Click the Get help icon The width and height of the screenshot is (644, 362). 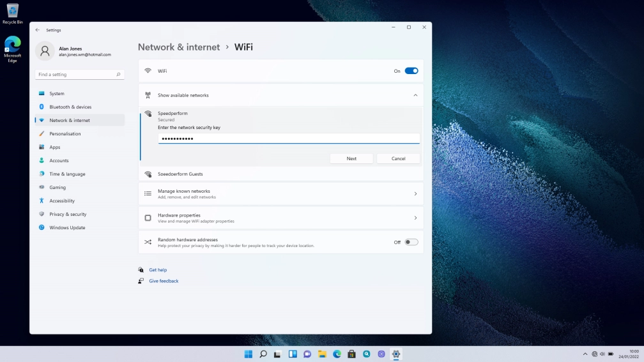[141, 270]
